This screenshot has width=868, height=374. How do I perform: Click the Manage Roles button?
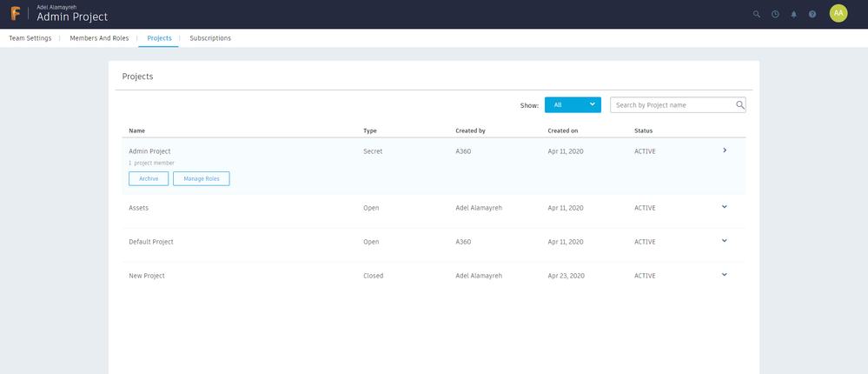click(202, 178)
